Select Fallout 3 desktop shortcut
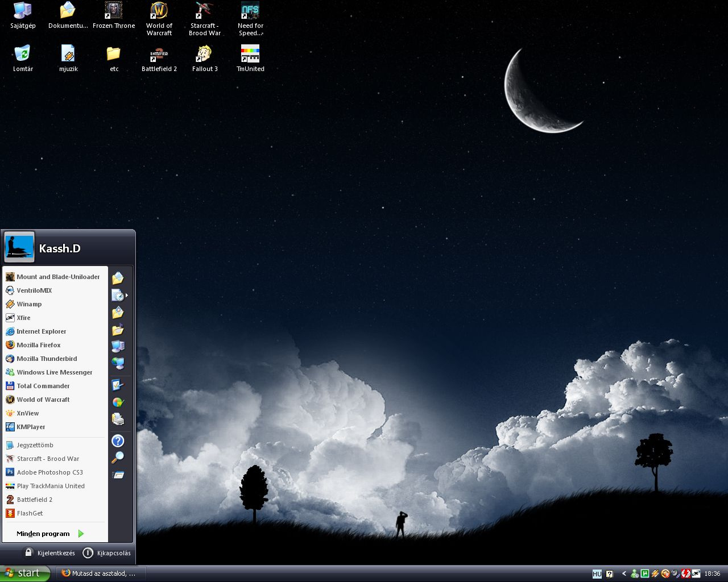 tap(205, 59)
